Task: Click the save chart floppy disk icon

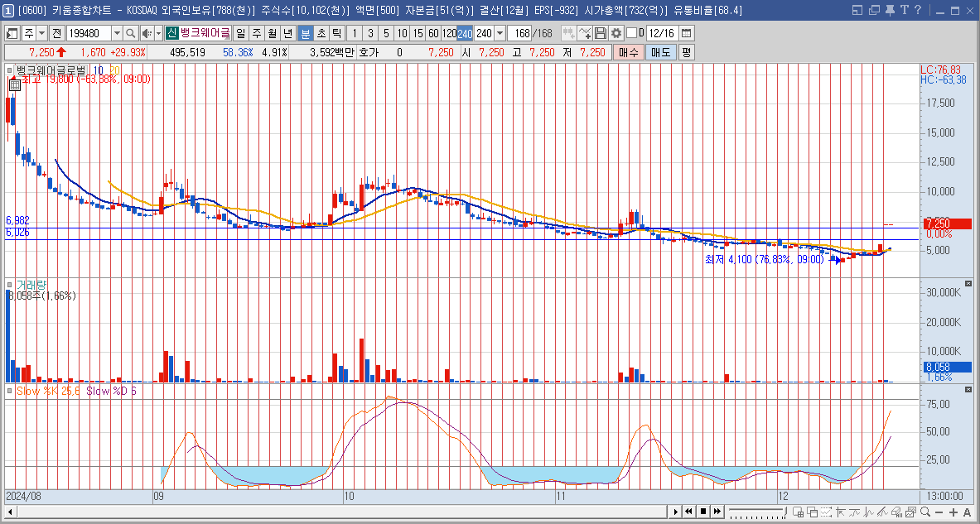Action: tap(601, 33)
